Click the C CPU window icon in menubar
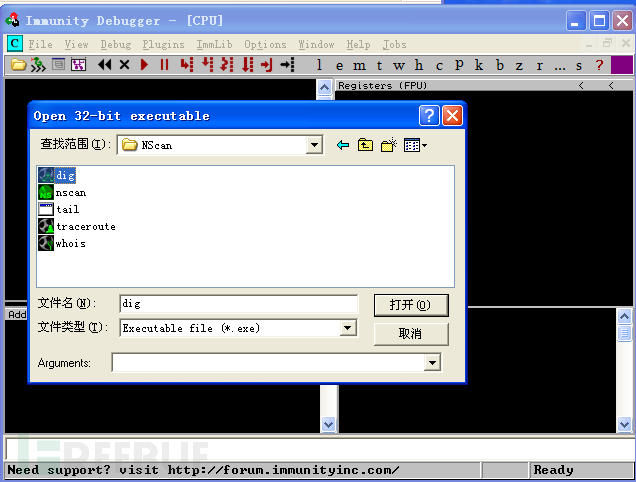Image resolution: width=636 pixels, height=482 pixels. click(x=15, y=43)
